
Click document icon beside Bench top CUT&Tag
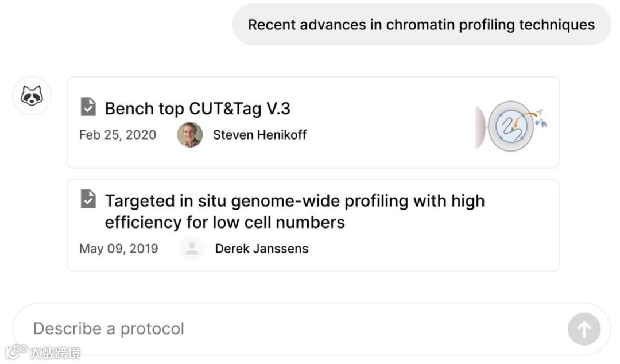pos(88,106)
